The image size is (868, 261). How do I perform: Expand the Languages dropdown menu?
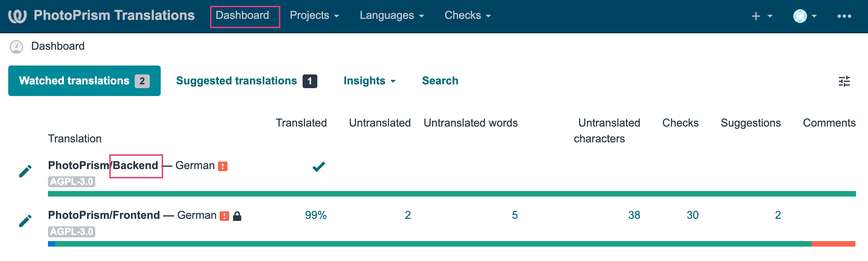(392, 15)
